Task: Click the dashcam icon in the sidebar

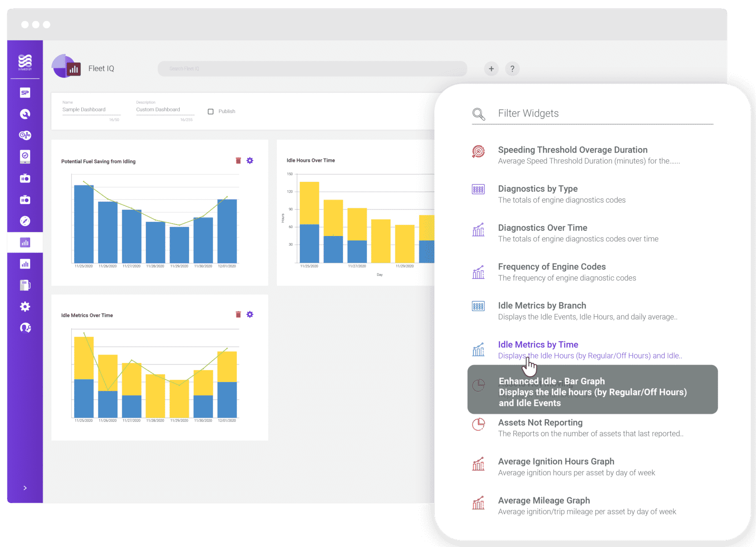Action: (x=25, y=178)
